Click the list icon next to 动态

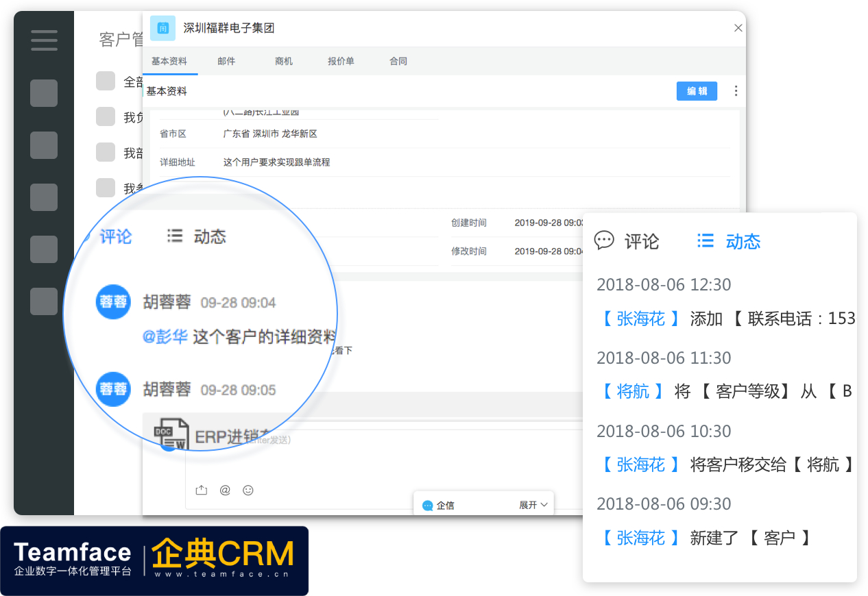(x=706, y=240)
